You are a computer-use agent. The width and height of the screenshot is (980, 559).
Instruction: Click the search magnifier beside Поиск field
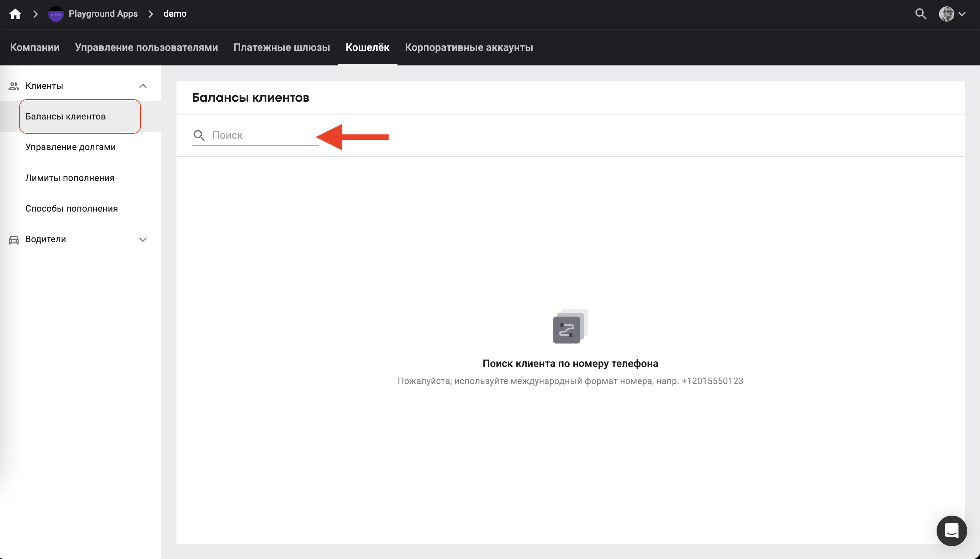pyautogui.click(x=199, y=135)
